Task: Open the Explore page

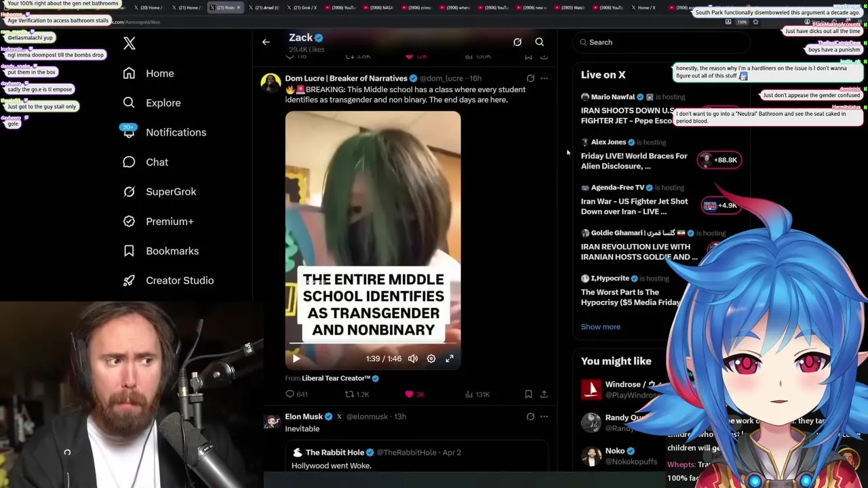Action: click(x=151, y=102)
